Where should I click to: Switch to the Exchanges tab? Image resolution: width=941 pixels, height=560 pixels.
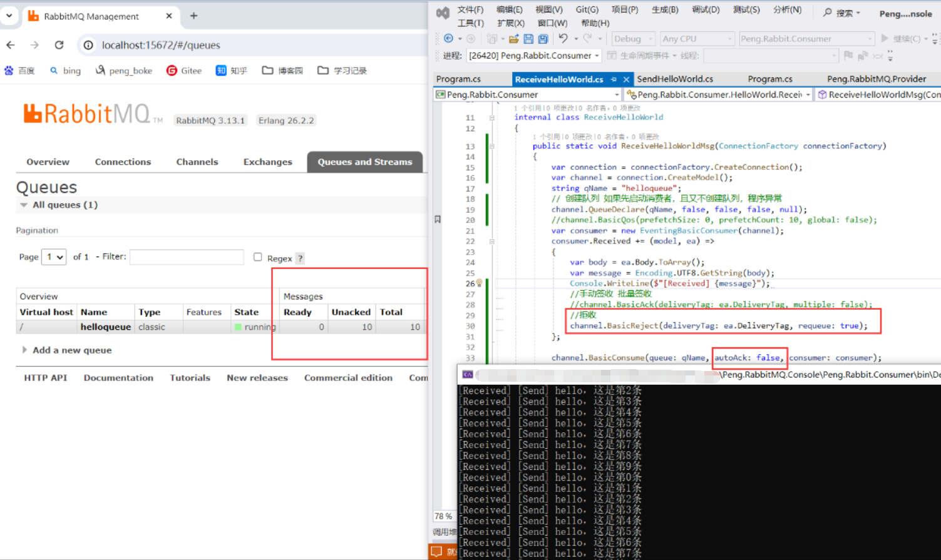tap(268, 161)
